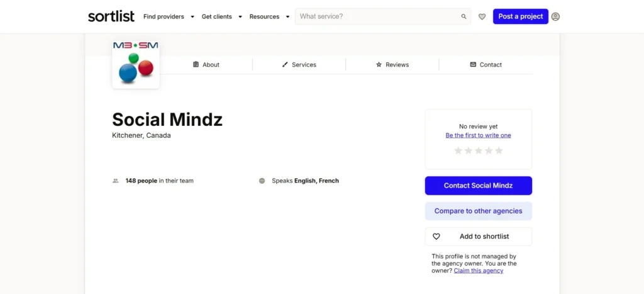Click the heart icon in Add to shortlist
Screen dimensions: 644x294
(436, 237)
